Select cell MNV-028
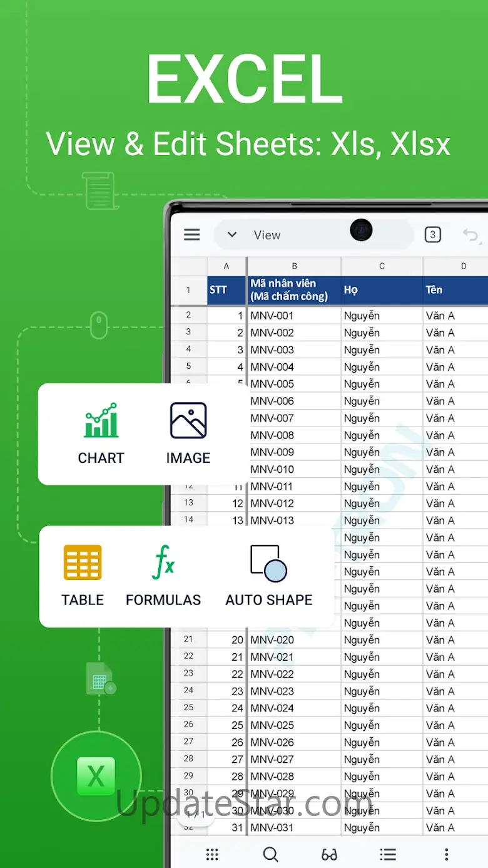 [x=295, y=777]
